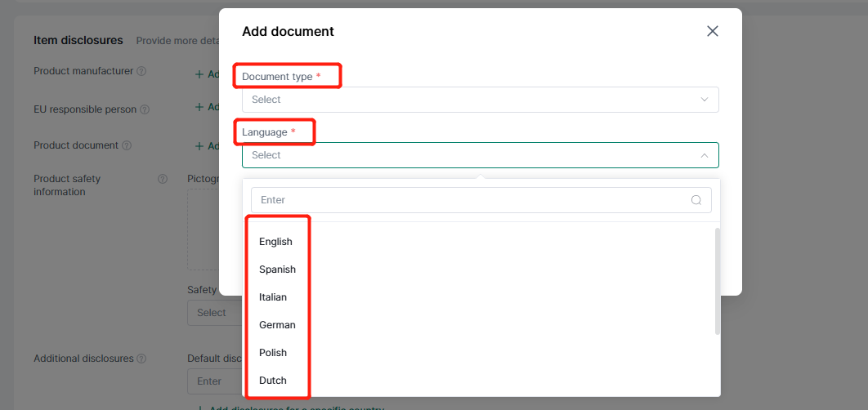868x410 pixels.
Task: Click the search magnifier icon
Action: 696,200
